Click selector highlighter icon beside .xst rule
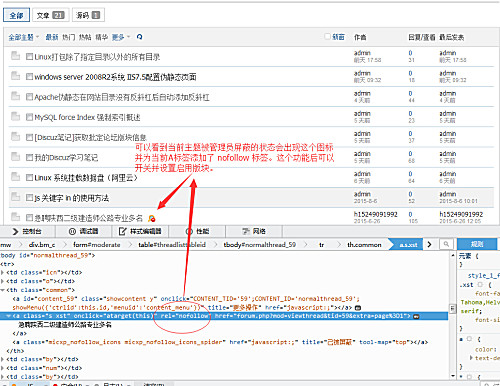The image size is (500, 386). point(480,285)
